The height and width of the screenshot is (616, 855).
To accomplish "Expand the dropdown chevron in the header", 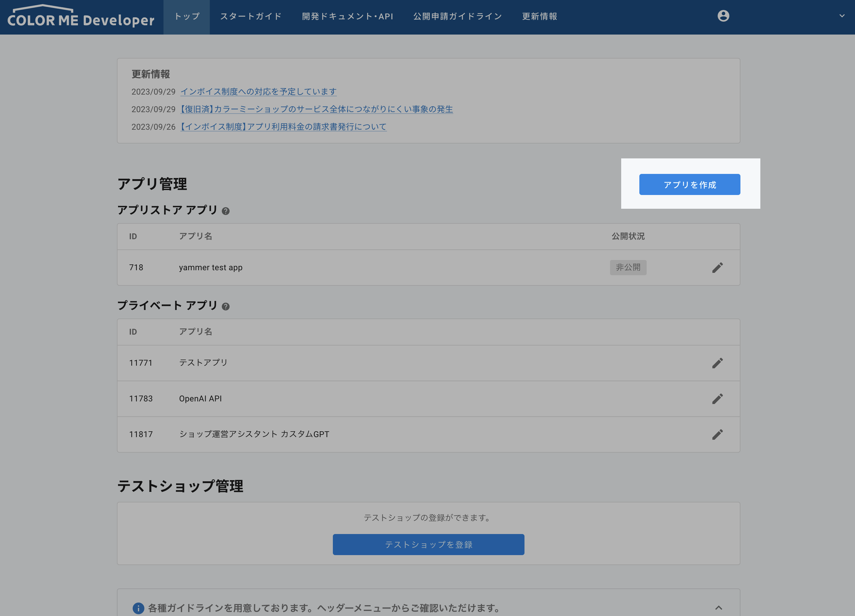I will 842,16.
